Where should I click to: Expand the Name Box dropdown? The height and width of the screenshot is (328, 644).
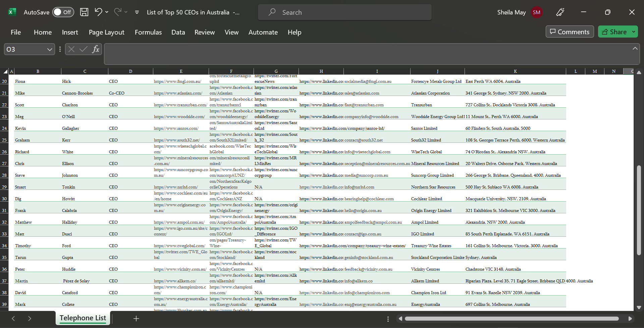50,49
